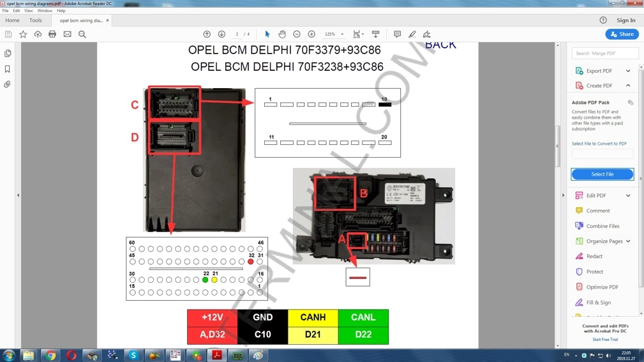Screen dimensions: 644x362
Task: Open the View menu
Action: [29, 11]
